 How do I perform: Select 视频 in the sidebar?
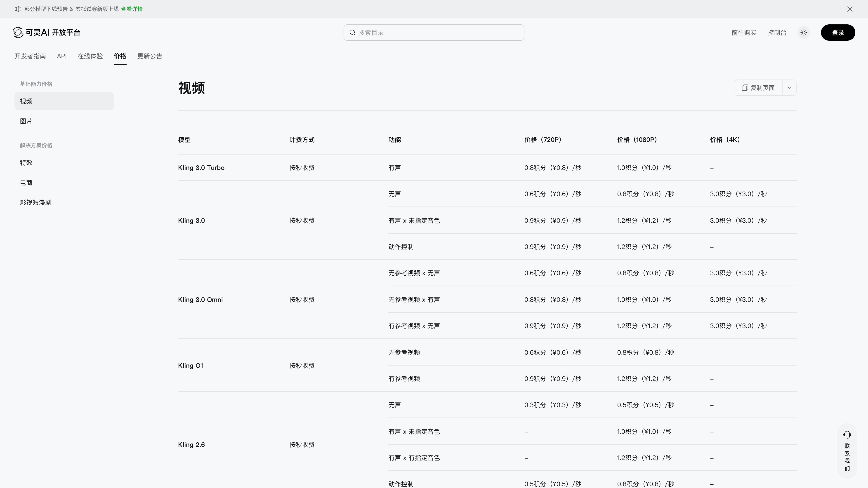pyautogui.click(x=64, y=101)
